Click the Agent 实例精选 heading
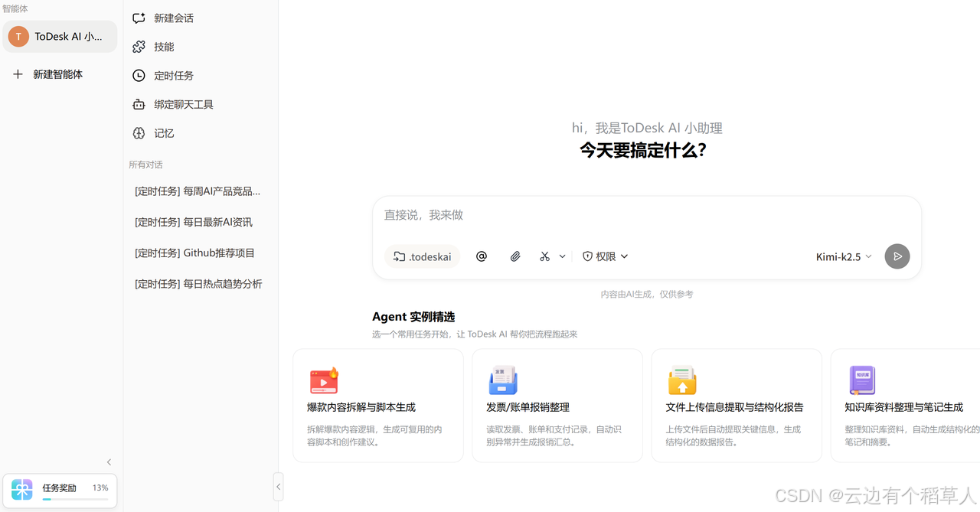This screenshot has width=980, height=512. click(413, 317)
